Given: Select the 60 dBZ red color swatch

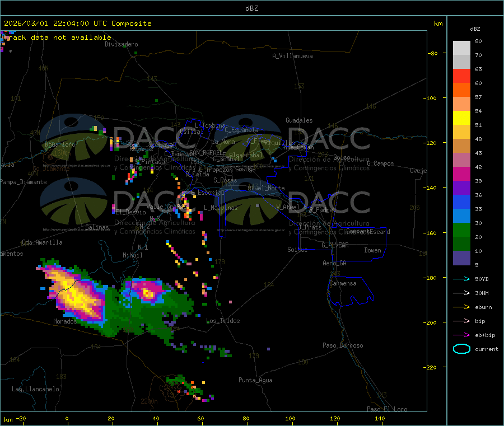Looking at the screenshot, I should coord(461,76).
